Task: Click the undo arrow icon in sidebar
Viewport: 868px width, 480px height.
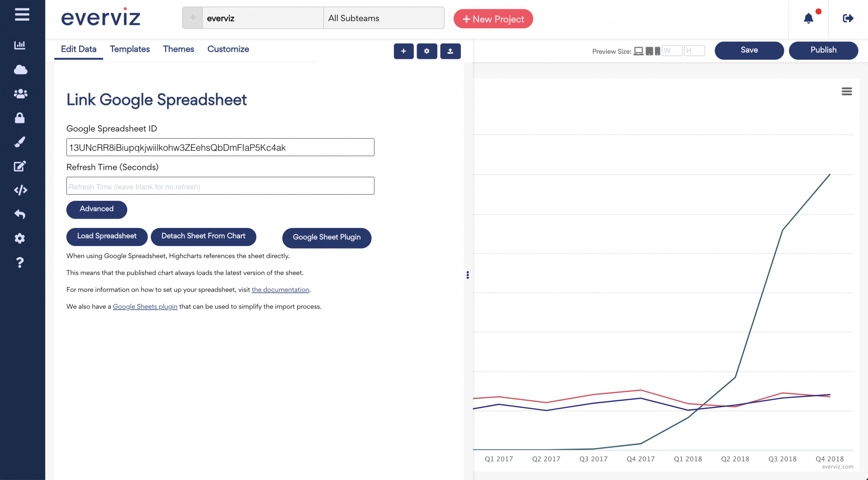Action: point(20,214)
